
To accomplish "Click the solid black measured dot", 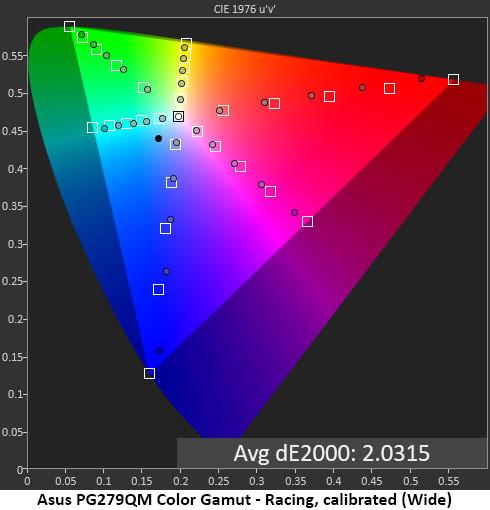I will pyautogui.click(x=159, y=138).
